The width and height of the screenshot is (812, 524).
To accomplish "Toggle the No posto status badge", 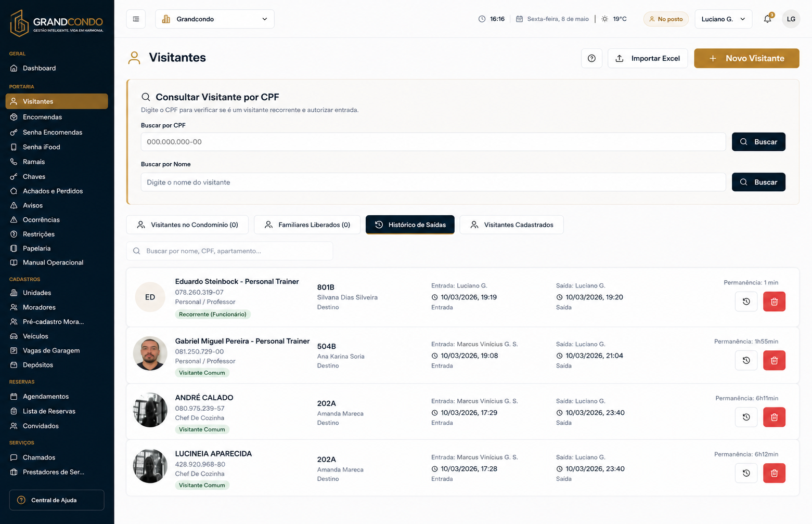I will point(666,19).
